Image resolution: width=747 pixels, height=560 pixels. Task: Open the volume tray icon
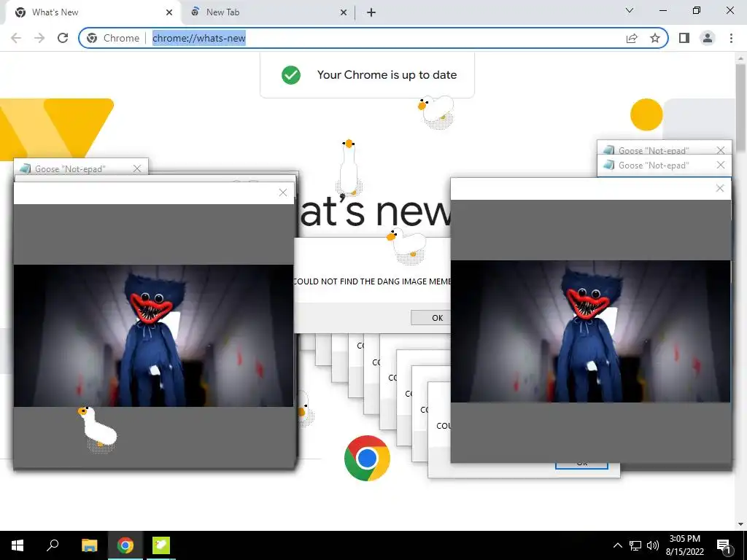[653, 545]
